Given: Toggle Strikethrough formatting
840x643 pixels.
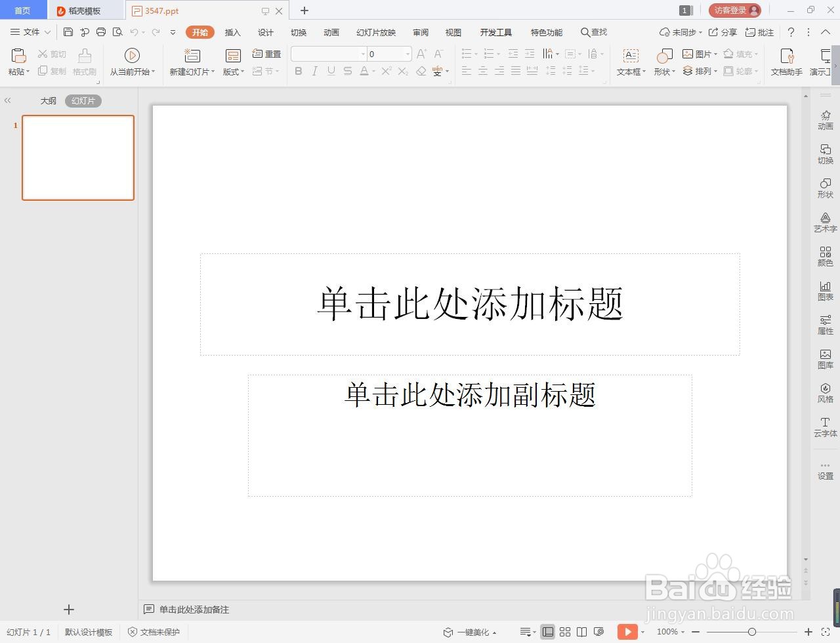Looking at the screenshot, I should click(x=348, y=71).
